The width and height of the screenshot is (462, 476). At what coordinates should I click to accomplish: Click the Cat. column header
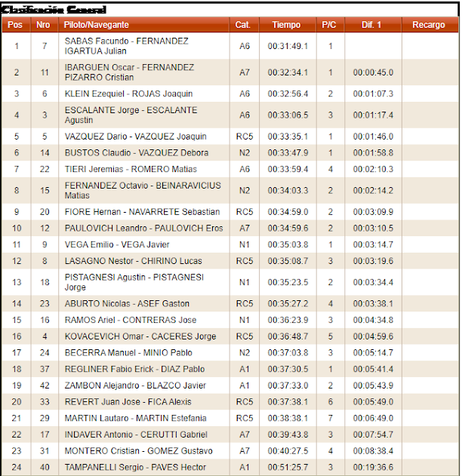pos(243,25)
